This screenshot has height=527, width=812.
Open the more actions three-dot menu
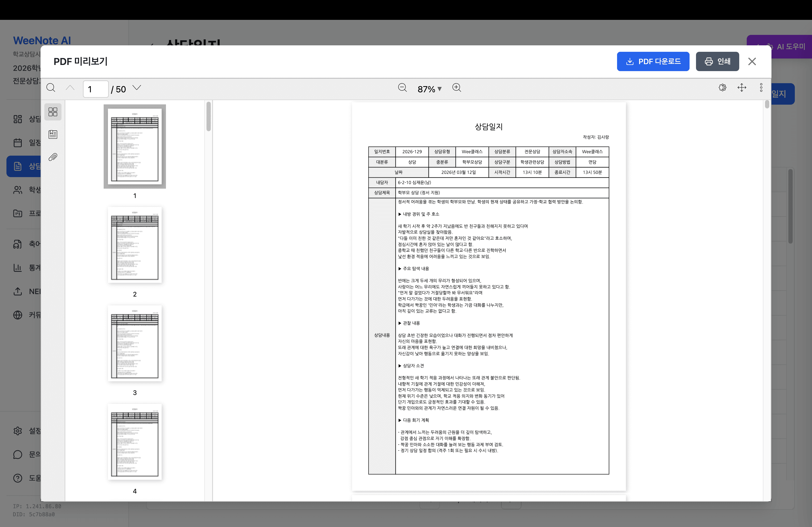[x=761, y=88]
